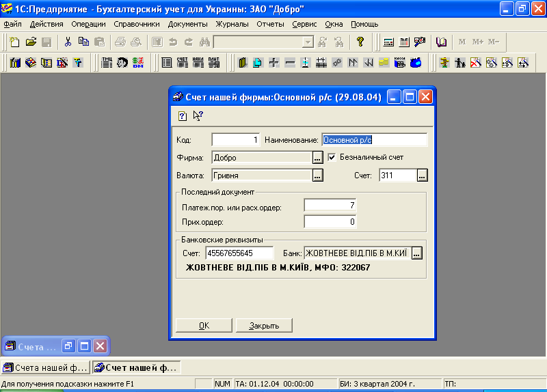Click the bank account field 45567655645
The image size is (547, 392).
click(240, 253)
